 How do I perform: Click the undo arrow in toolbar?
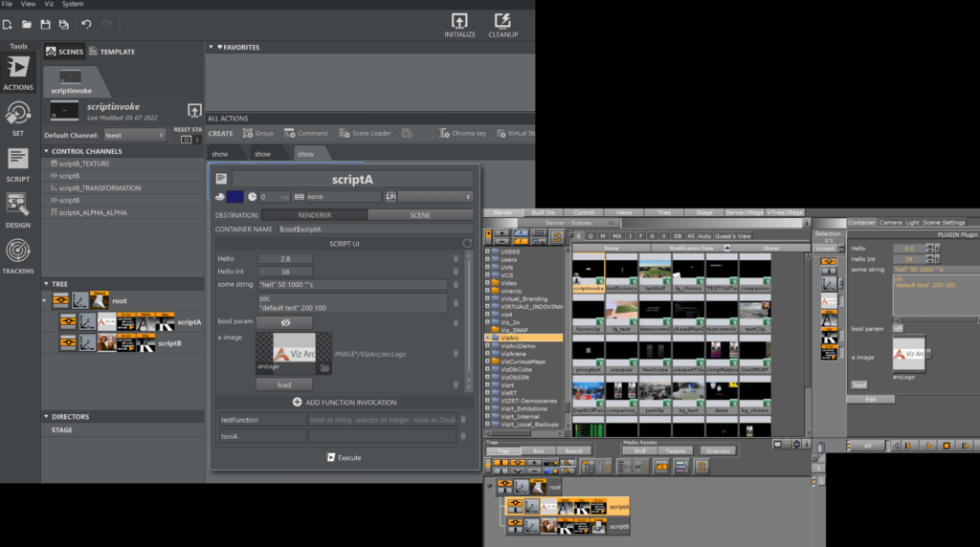tap(87, 23)
